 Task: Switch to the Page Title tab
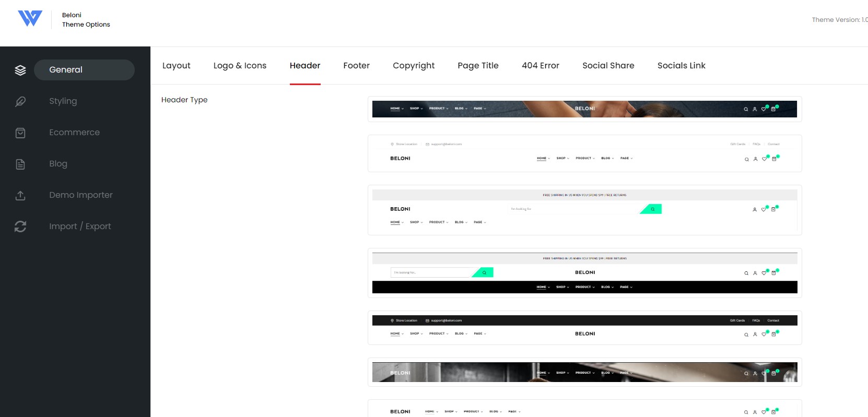pos(478,66)
